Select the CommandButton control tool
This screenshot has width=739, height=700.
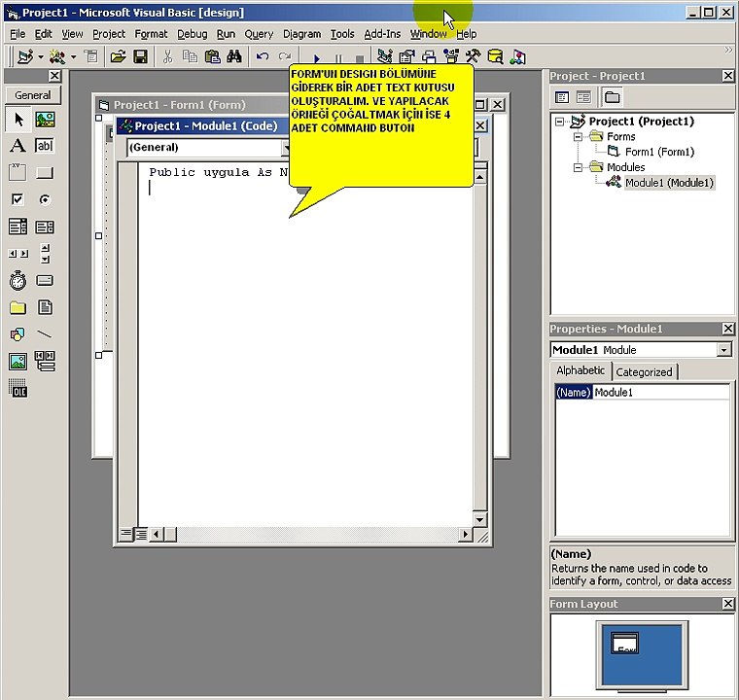click(x=45, y=172)
